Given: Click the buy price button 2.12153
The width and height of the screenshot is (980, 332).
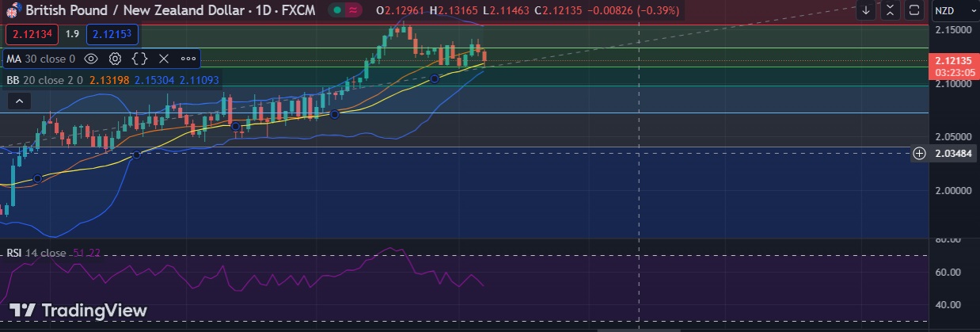Looking at the screenshot, I should coord(112,34).
